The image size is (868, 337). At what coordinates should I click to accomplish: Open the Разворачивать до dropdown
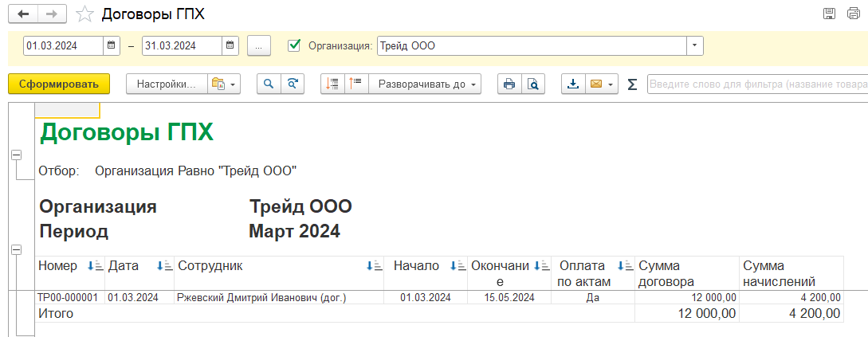tap(425, 84)
